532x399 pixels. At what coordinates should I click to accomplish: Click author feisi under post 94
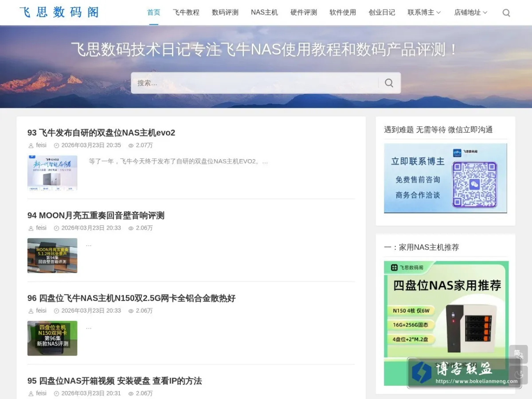[41, 228]
